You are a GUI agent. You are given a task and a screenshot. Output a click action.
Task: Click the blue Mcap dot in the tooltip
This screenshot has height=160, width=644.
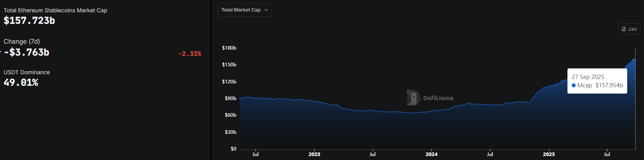[x=574, y=85]
